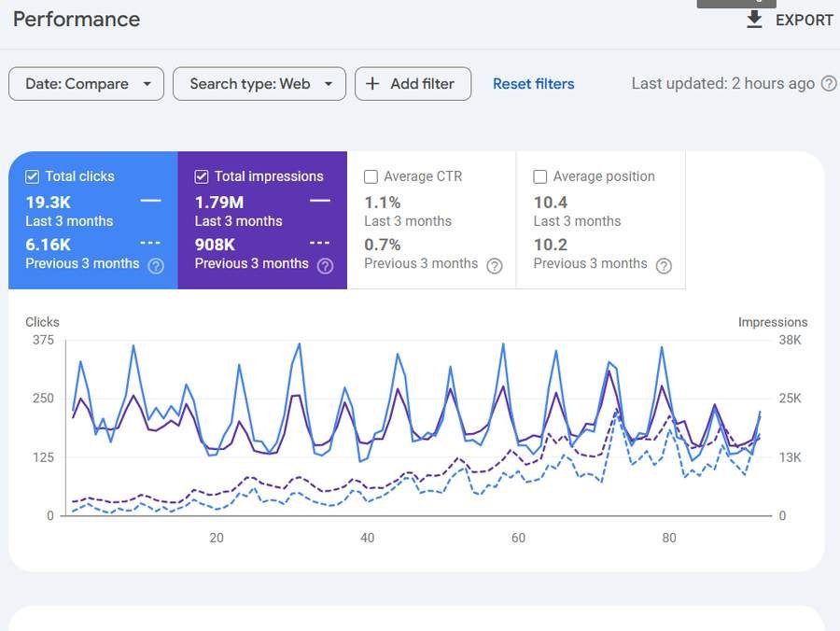The width and height of the screenshot is (840, 631).
Task: Uncheck the Total impressions checkbox
Action: (202, 176)
